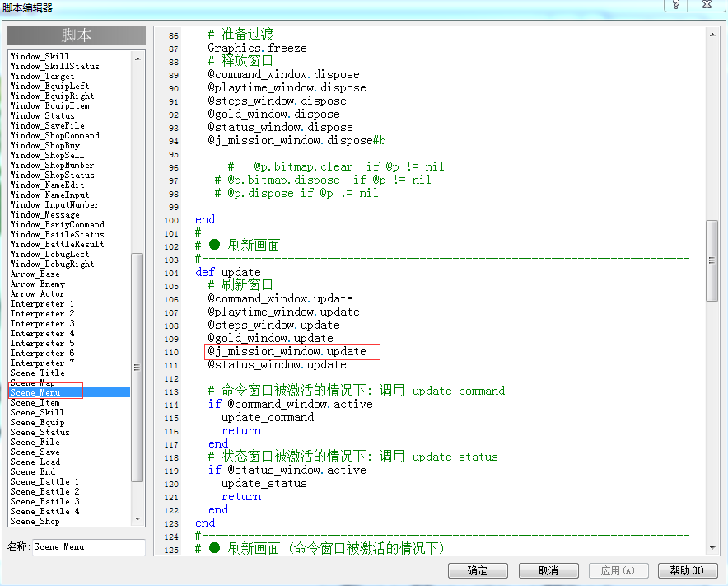This screenshot has width=728, height=586.
Task: Click code line Graphics.freeze
Action: pos(257,48)
